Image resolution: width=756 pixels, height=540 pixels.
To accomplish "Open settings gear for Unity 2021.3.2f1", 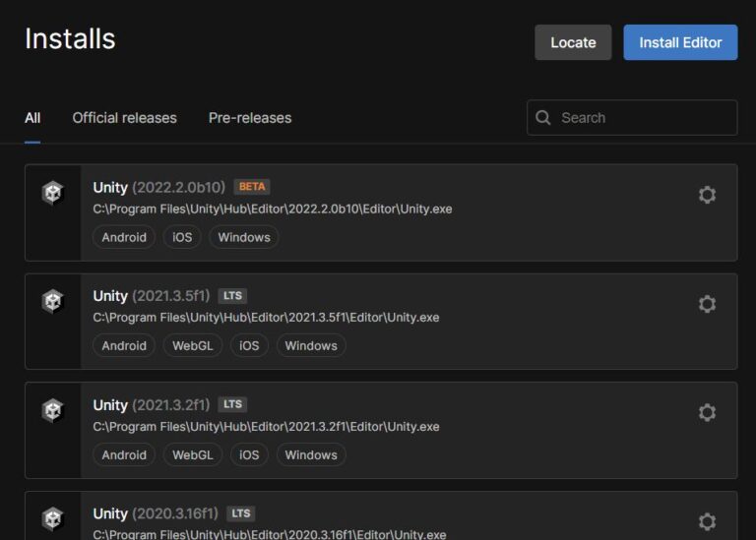I will click(x=707, y=413).
